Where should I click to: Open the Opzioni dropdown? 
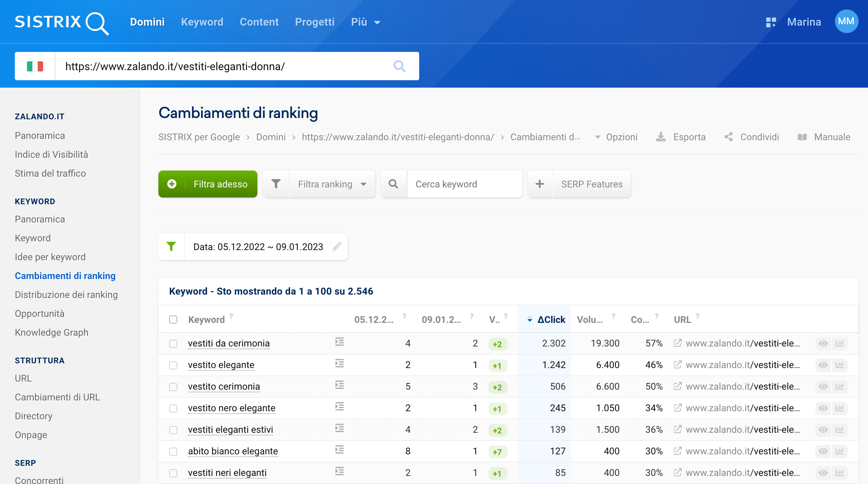tap(616, 137)
